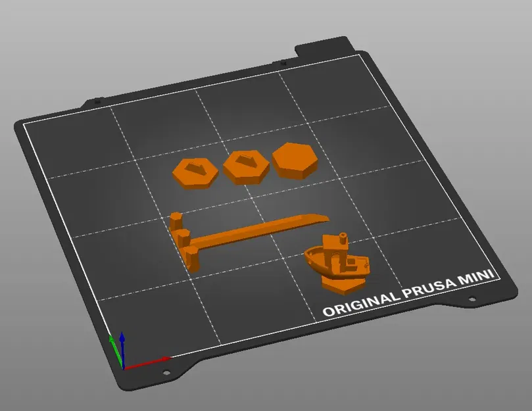This screenshot has height=411, width=532.
Task: Select the middle hexagon with arrow
Action: (x=246, y=167)
